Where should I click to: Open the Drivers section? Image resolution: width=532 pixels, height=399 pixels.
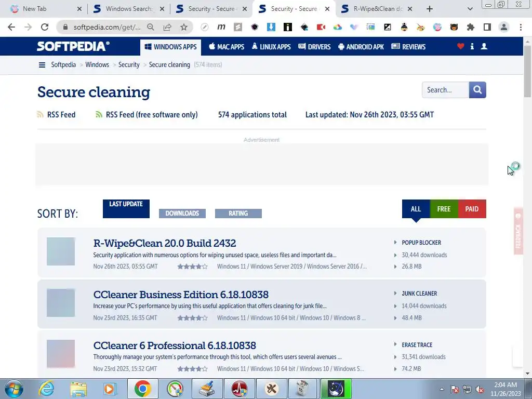pyautogui.click(x=314, y=47)
